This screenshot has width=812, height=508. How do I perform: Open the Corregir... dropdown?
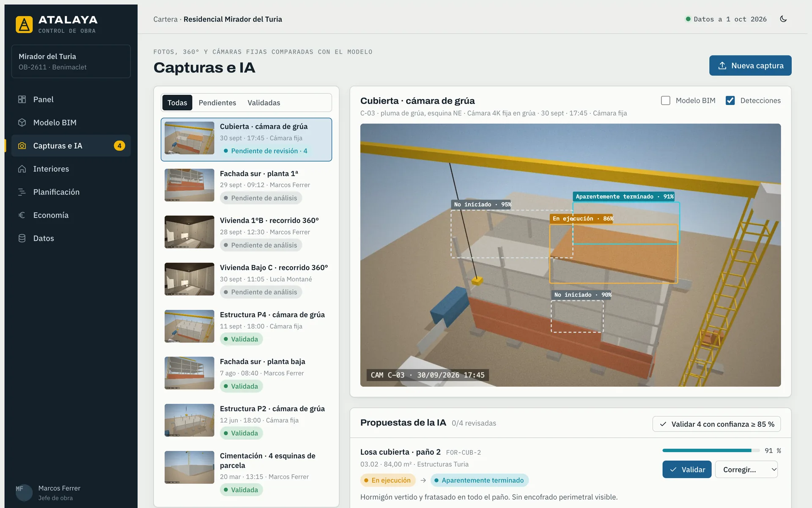746,469
